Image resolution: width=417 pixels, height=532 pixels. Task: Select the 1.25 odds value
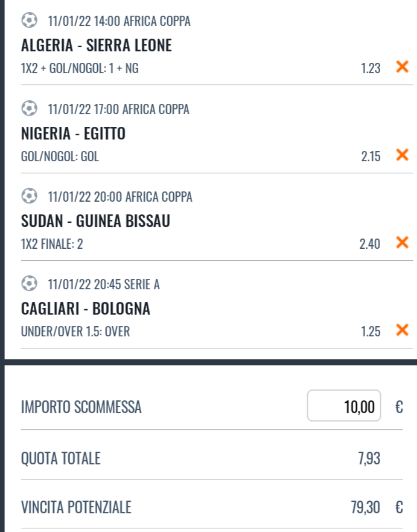[371, 332]
